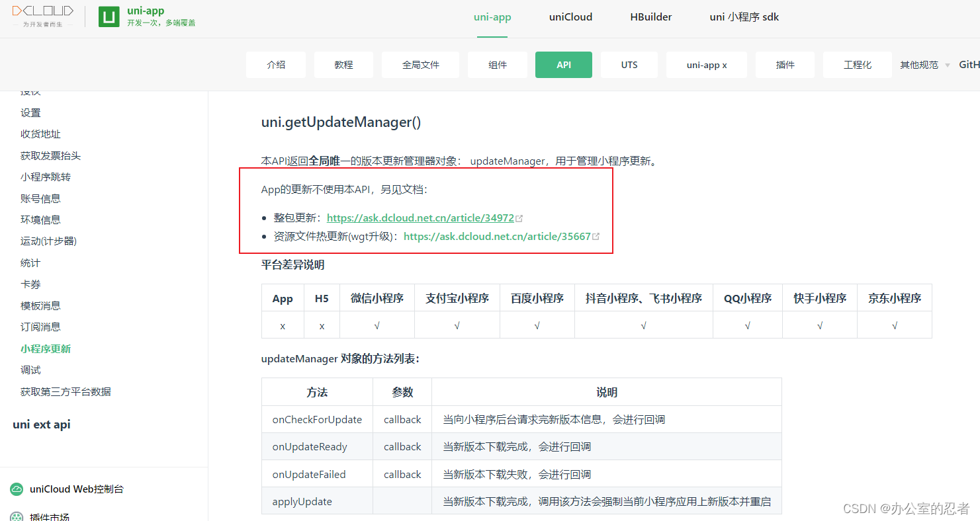Click the 百度小程序 column header
This screenshot has height=521, width=980.
pos(537,298)
